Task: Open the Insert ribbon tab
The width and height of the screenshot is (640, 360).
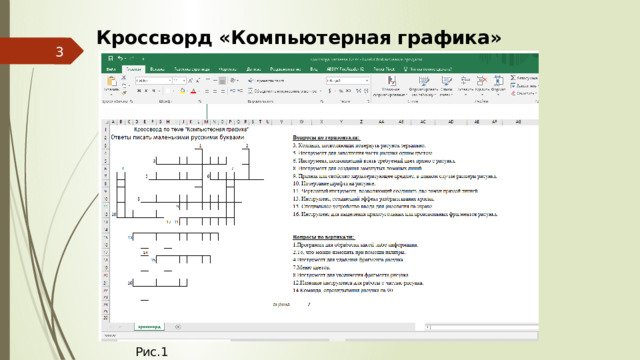Action: (158, 69)
